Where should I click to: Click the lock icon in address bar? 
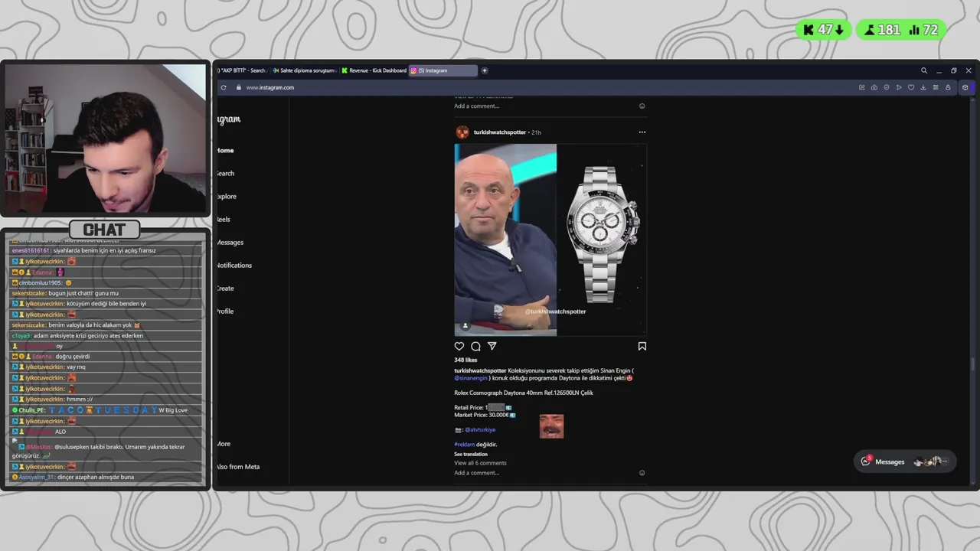click(x=238, y=87)
